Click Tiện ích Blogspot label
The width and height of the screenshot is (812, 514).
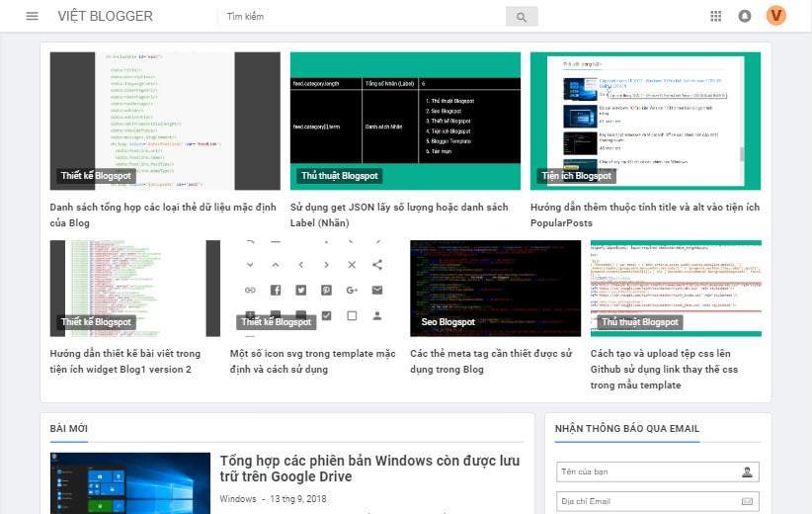[576, 176]
